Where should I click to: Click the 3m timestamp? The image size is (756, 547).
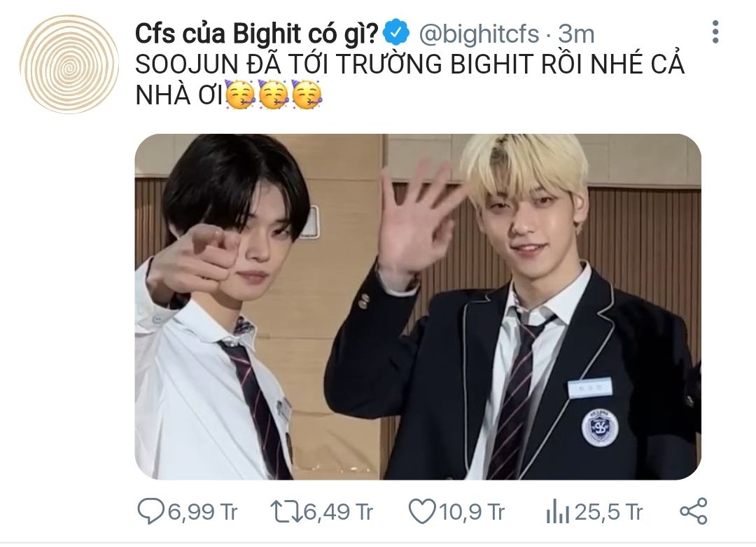pyautogui.click(x=576, y=34)
